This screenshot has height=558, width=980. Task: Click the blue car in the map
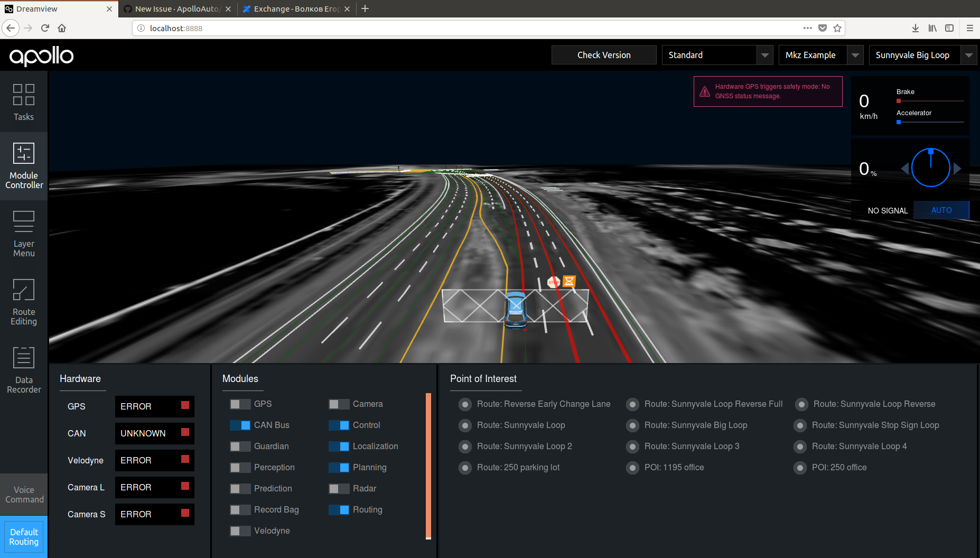pos(515,310)
